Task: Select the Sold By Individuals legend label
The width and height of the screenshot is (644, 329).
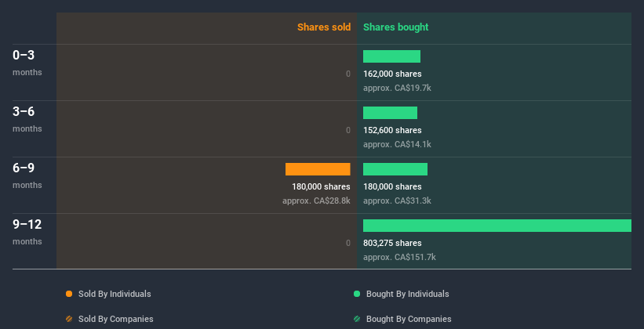Action: [x=115, y=294]
